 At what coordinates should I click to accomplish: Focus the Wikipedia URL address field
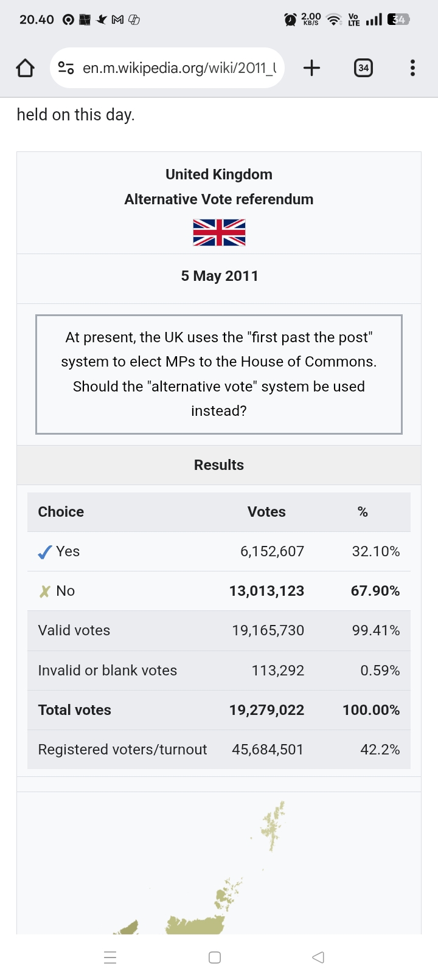pos(179,68)
